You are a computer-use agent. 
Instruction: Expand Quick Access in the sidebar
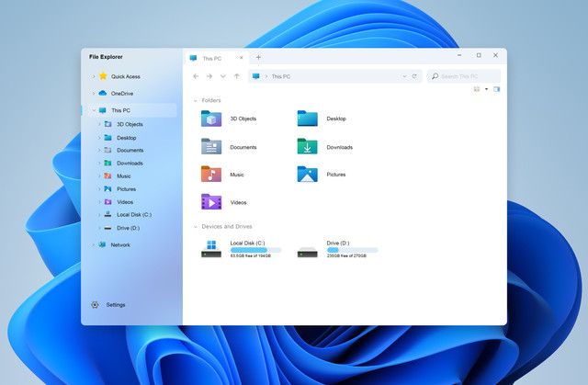click(x=94, y=76)
